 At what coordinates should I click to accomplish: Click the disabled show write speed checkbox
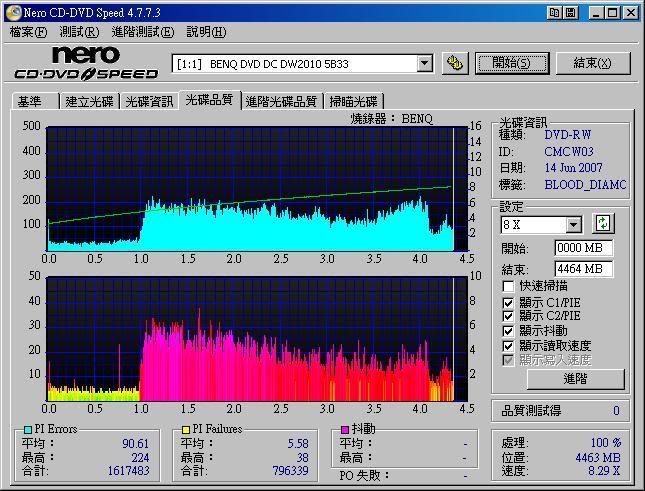508,360
